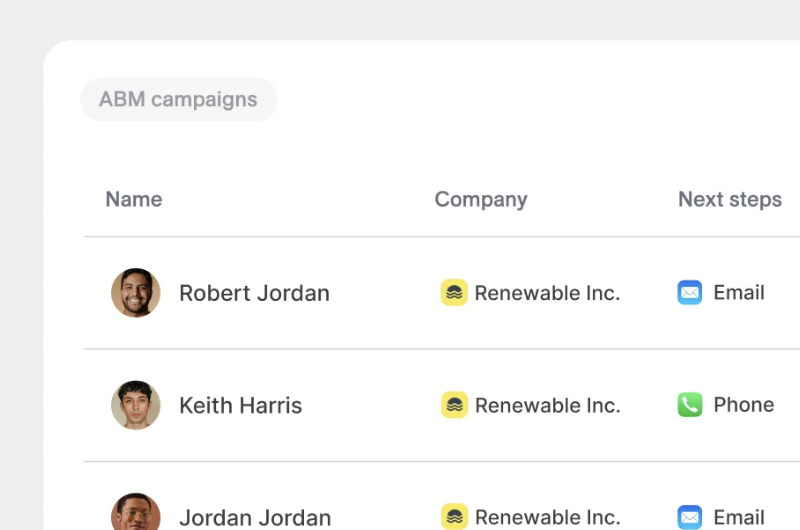Click the Phone next step label
The image size is (800, 530).
click(x=744, y=405)
